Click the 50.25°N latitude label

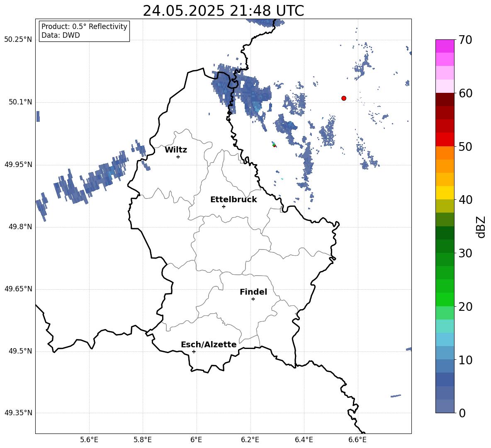[18, 40]
